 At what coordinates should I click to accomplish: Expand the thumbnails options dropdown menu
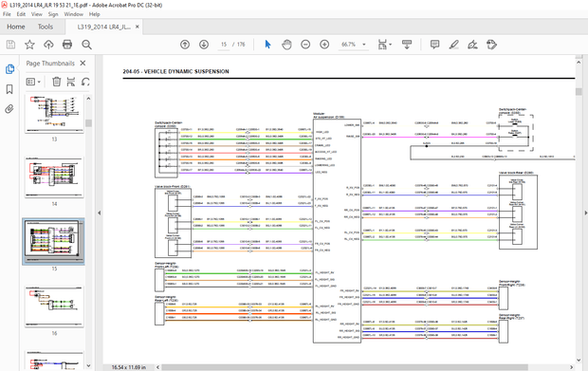[33, 82]
